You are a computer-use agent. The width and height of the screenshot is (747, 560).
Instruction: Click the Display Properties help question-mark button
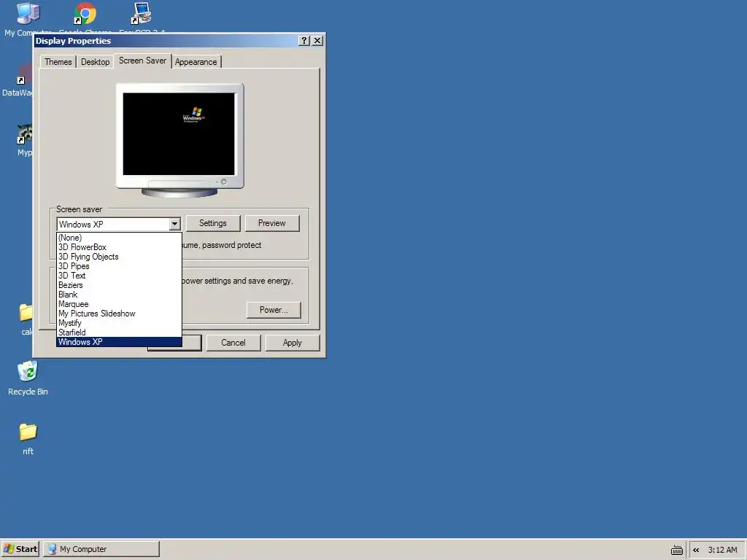pyautogui.click(x=304, y=41)
